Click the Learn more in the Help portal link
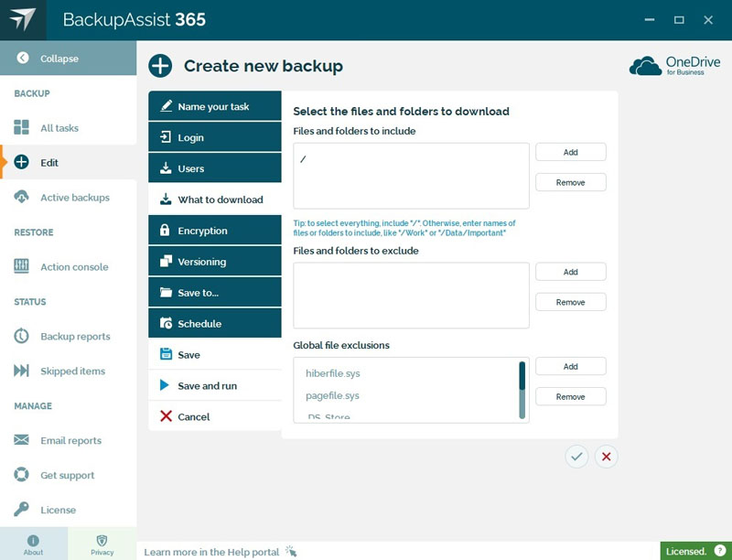This screenshot has height=560, width=732. tap(211, 552)
